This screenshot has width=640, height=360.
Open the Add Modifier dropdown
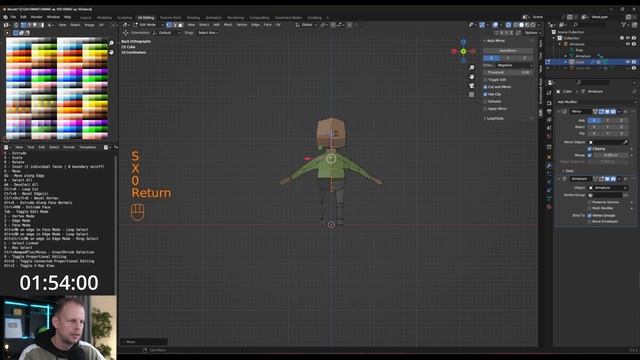[595, 102]
